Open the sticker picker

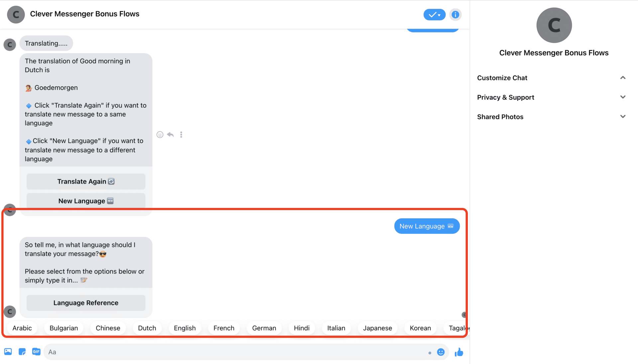click(x=22, y=352)
